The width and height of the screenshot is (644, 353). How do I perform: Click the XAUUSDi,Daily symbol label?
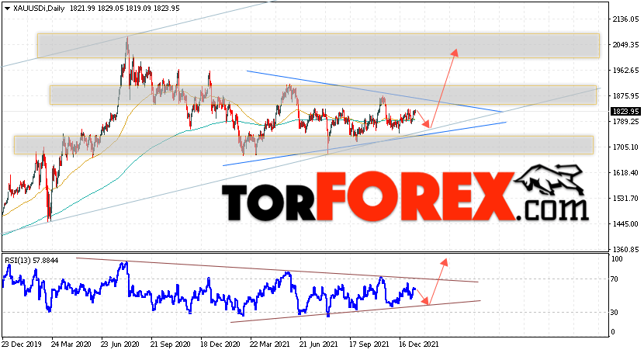coord(39,9)
